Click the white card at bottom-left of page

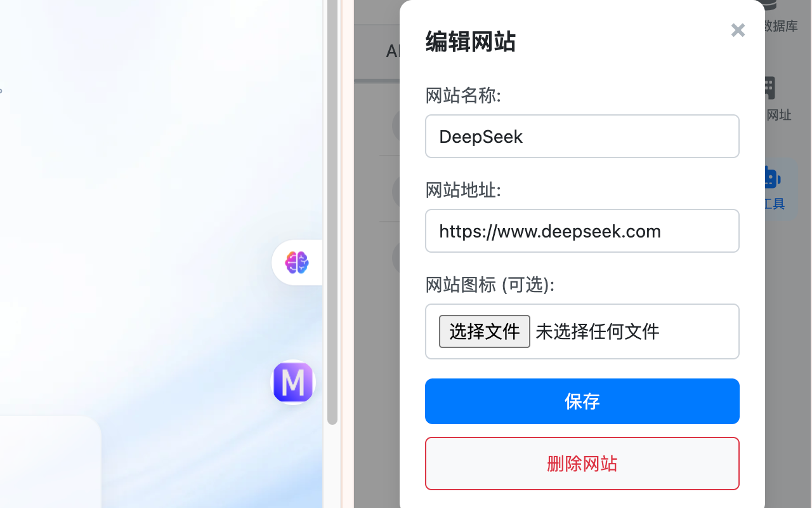[51, 462]
